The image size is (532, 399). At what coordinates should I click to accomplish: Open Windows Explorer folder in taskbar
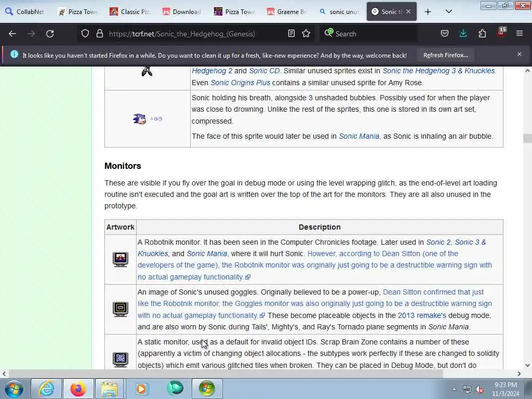point(109,389)
